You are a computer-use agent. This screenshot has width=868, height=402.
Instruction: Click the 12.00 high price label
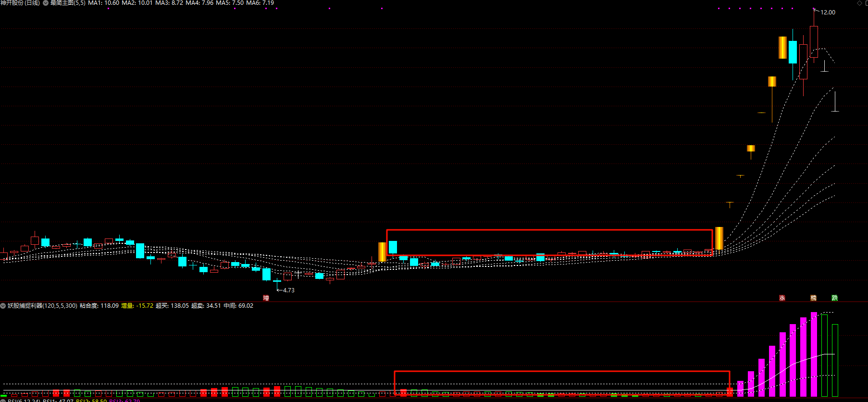pos(828,13)
